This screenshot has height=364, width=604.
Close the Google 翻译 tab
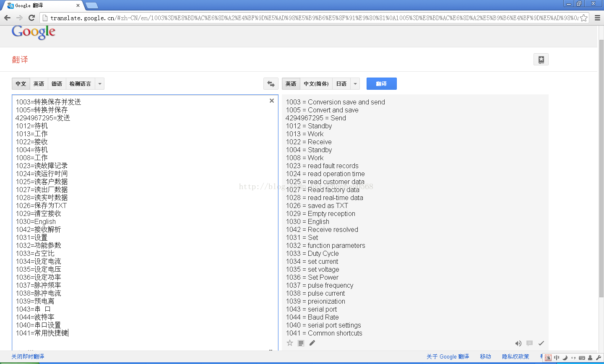[x=78, y=5]
